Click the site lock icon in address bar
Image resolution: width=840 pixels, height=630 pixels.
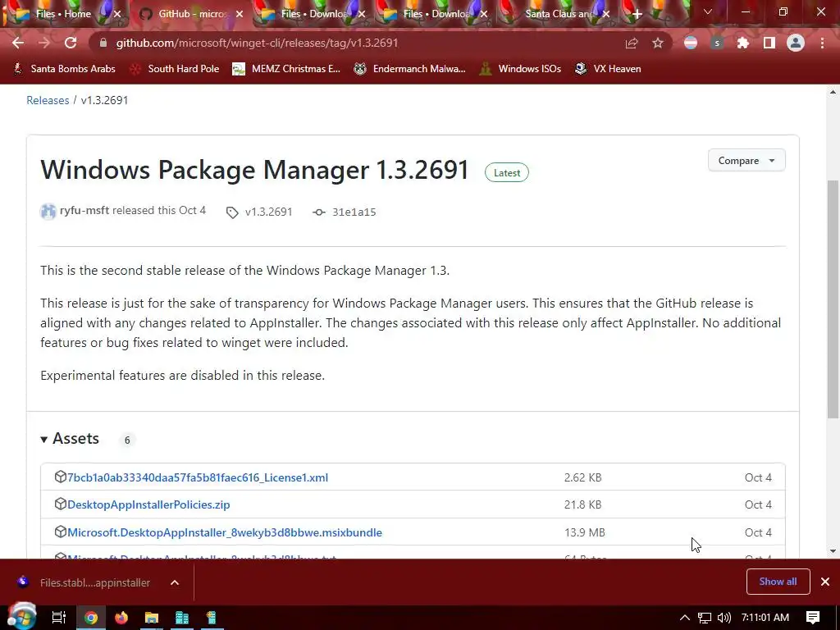(x=103, y=43)
